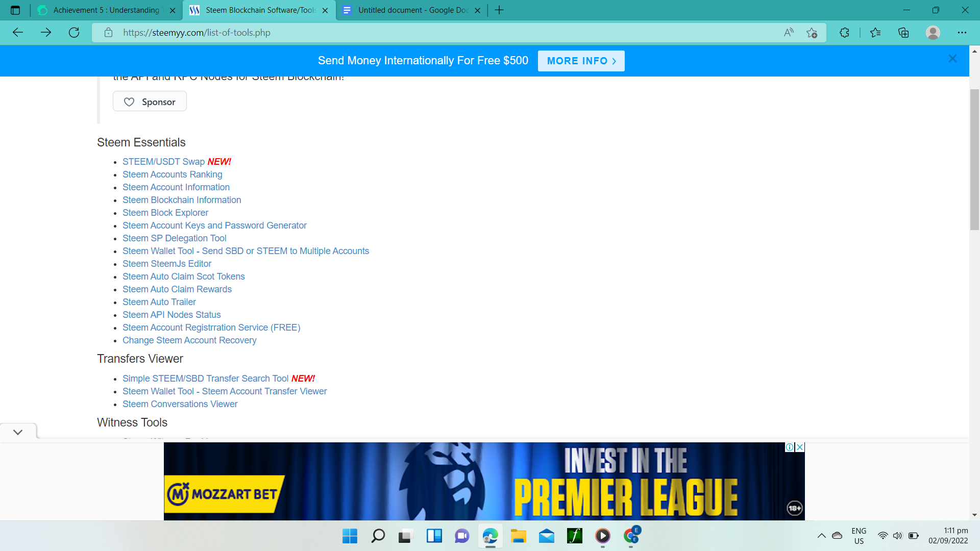The height and width of the screenshot is (551, 980).
Task: Click the scrollbar down arrow
Action: coord(974,515)
